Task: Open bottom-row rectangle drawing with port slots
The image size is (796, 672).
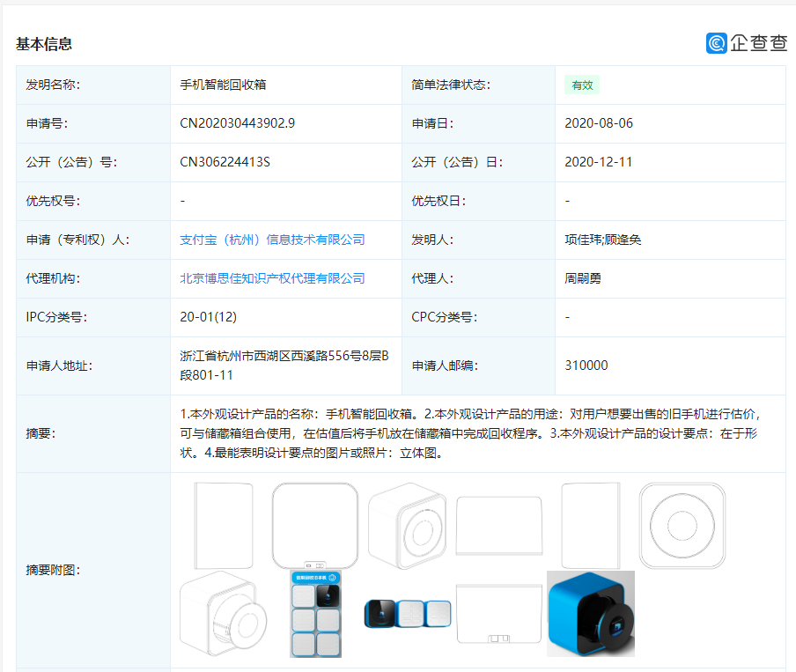Action: tap(499, 614)
